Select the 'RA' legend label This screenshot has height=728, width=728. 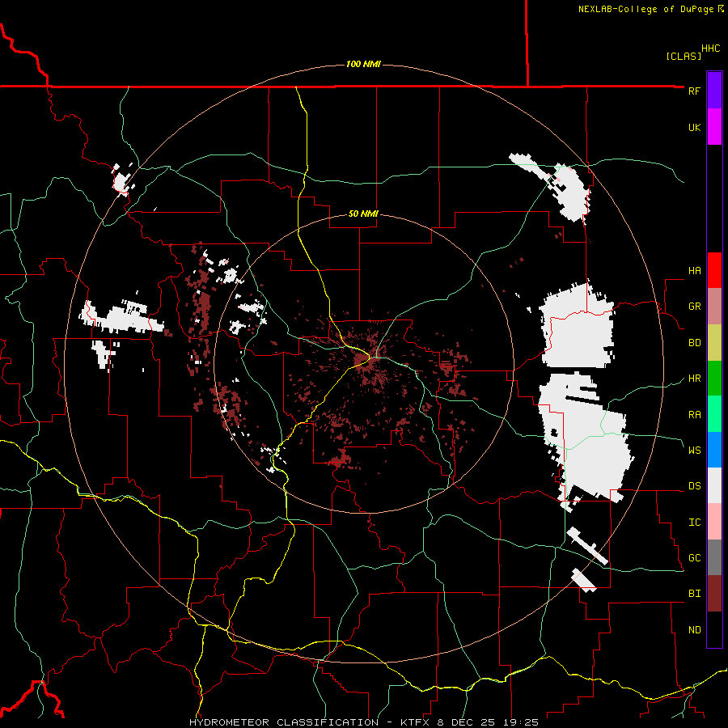pos(694,415)
